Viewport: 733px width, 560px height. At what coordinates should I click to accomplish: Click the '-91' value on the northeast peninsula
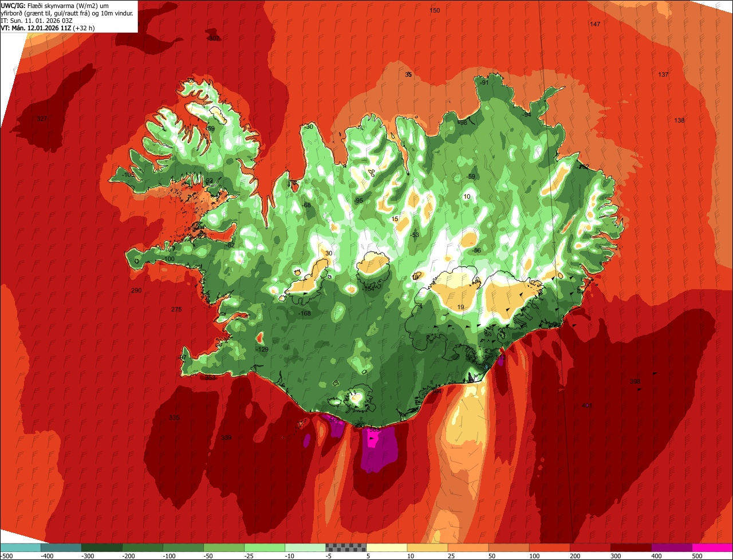[484, 82]
